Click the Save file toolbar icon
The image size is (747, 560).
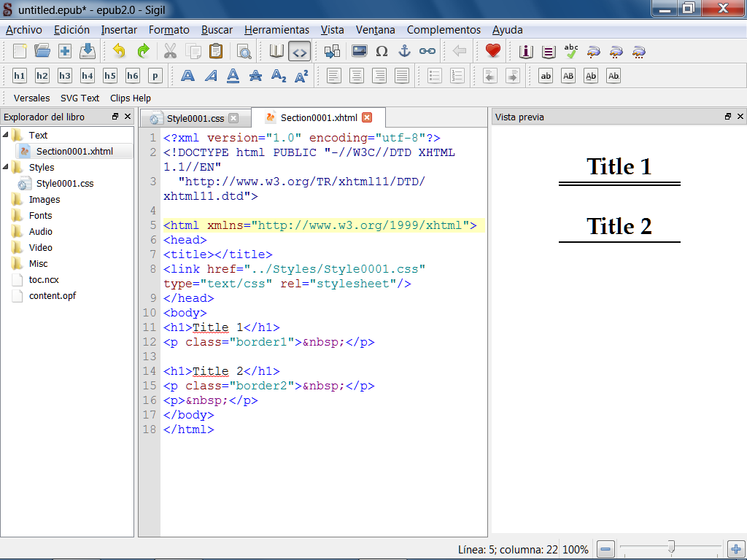tap(88, 51)
